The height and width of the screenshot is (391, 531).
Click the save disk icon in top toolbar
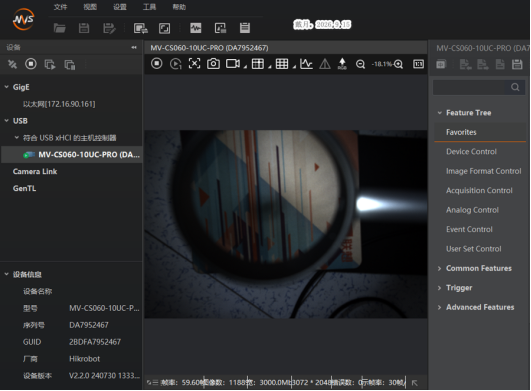tap(84, 28)
